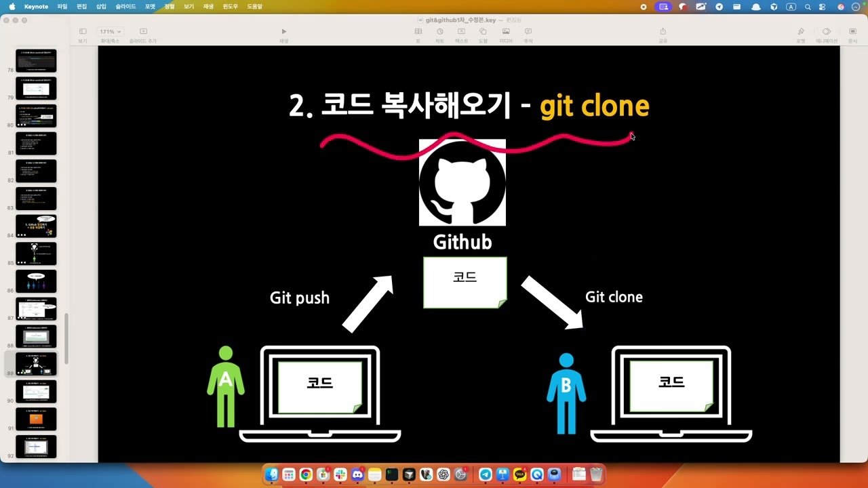Select slide 80 thumbnail
The height and width of the screenshot is (488, 868).
[36, 116]
